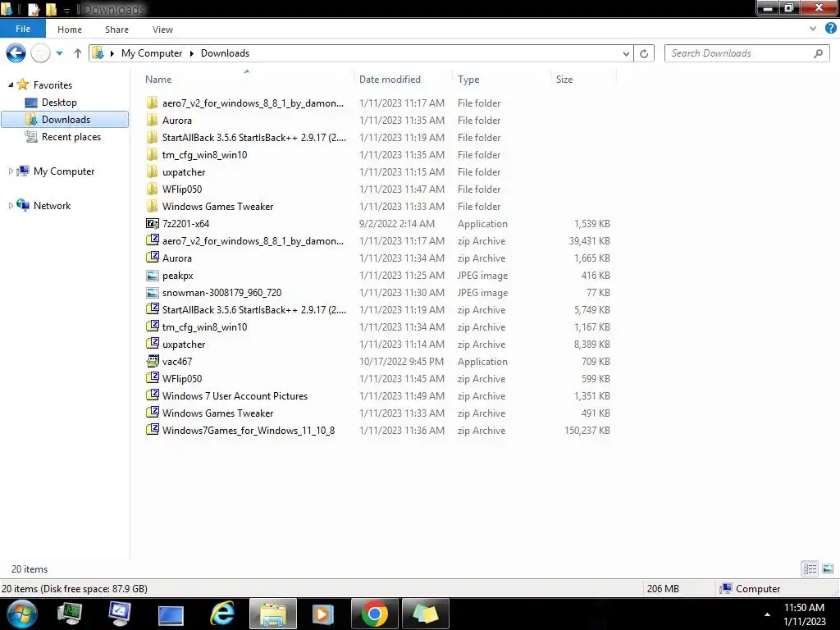Collapse the Favorites tree node

(11, 84)
